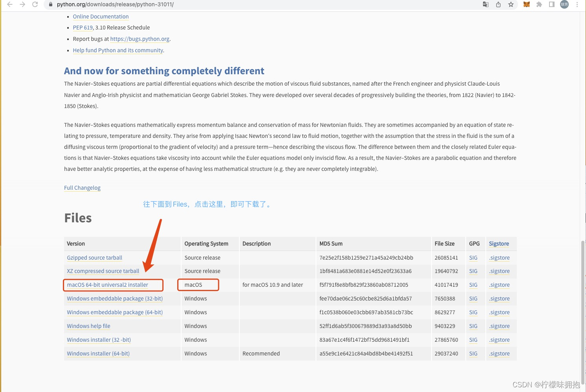Download Gzipped source tarball
The image size is (586, 392).
click(94, 258)
